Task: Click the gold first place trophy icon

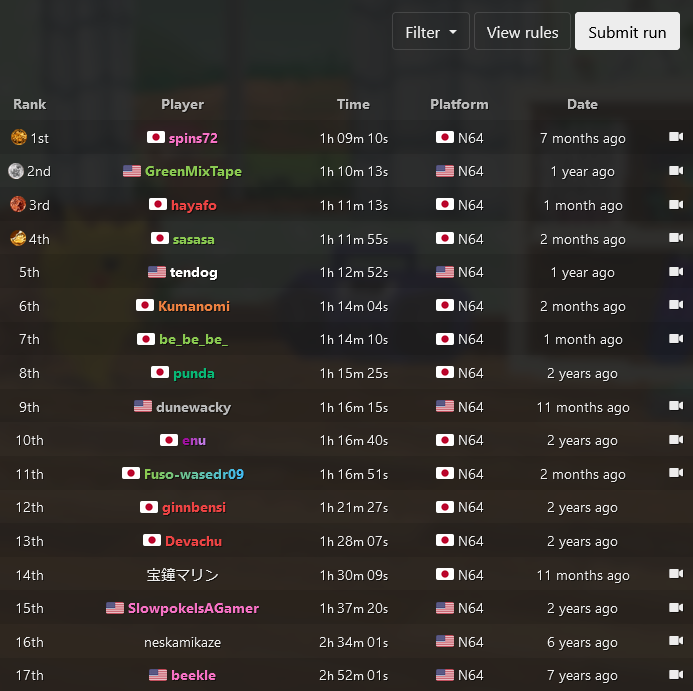Action: pyautogui.click(x=19, y=137)
